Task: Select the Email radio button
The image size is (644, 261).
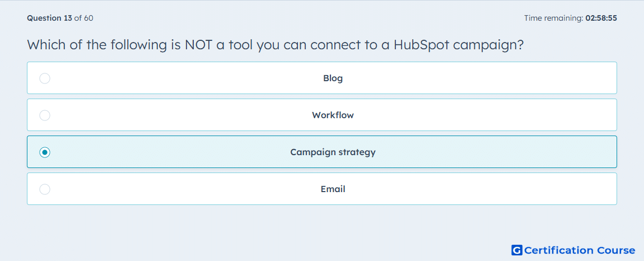Action: pyautogui.click(x=45, y=189)
